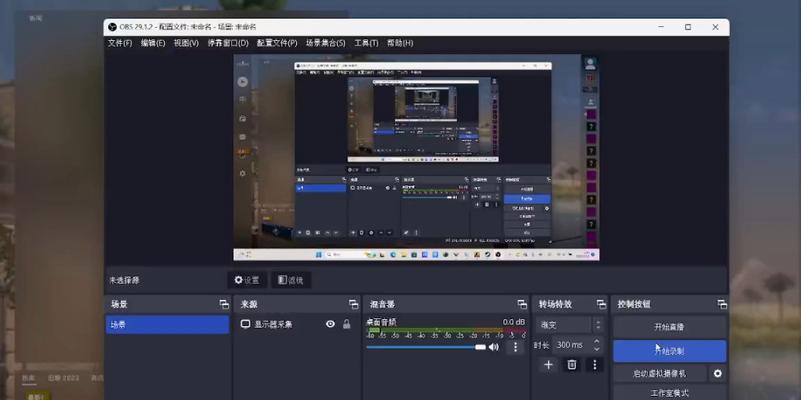Pop out the 控制按钮 dock panel

coord(722,304)
